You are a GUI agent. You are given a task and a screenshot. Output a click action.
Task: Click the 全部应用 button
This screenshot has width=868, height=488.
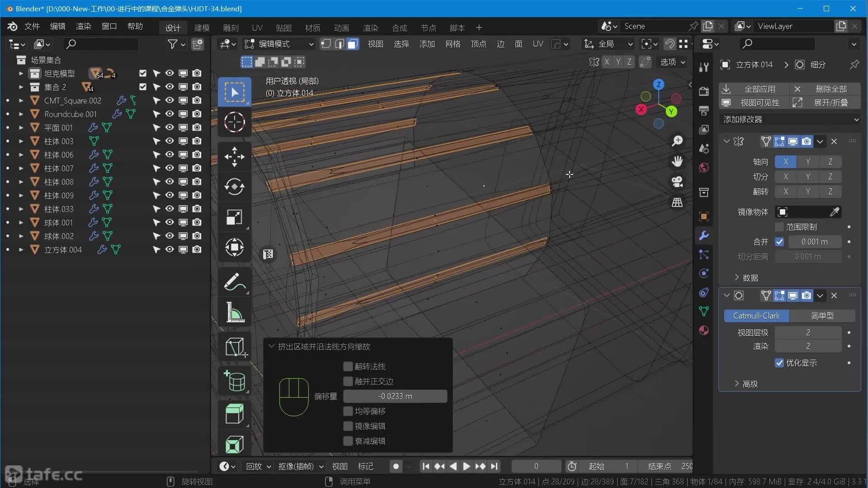(759, 89)
